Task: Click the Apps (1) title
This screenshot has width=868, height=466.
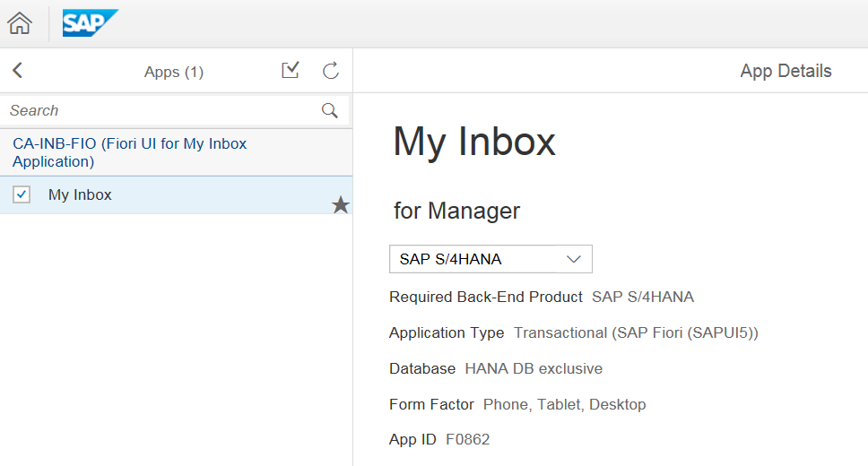Action: pyautogui.click(x=174, y=72)
